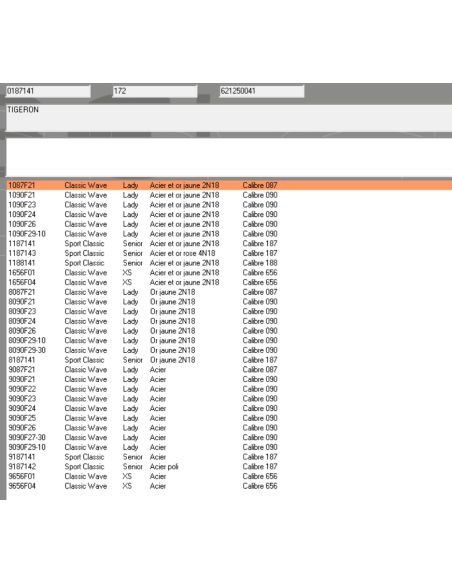This screenshot has height=584, width=452.
Task: Select row 9656F04
Action: 229,486
